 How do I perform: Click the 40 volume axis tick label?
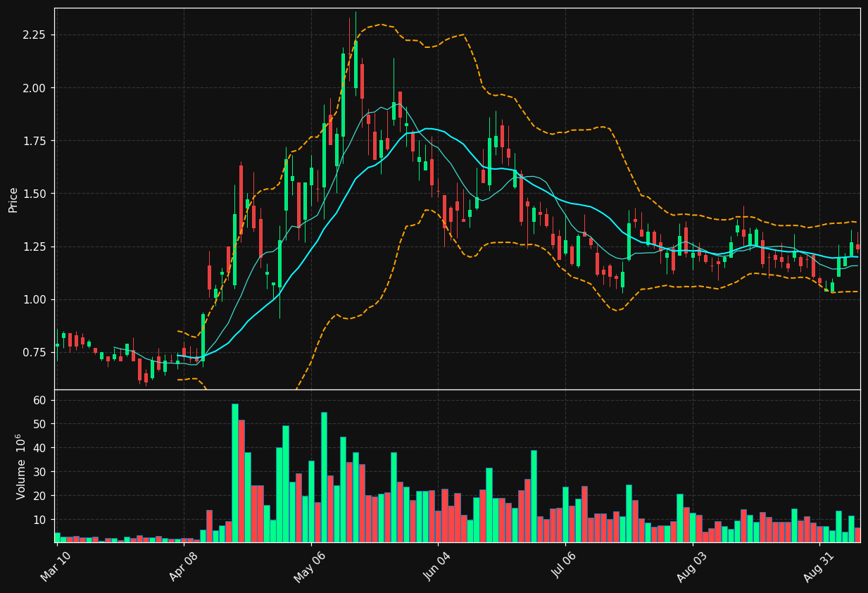click(39, 448)
